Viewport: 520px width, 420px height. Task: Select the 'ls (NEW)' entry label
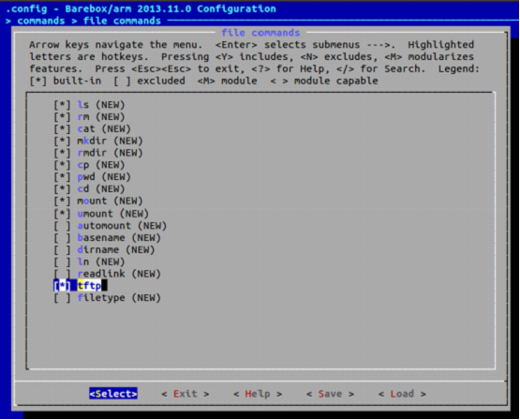pos(101,105)
